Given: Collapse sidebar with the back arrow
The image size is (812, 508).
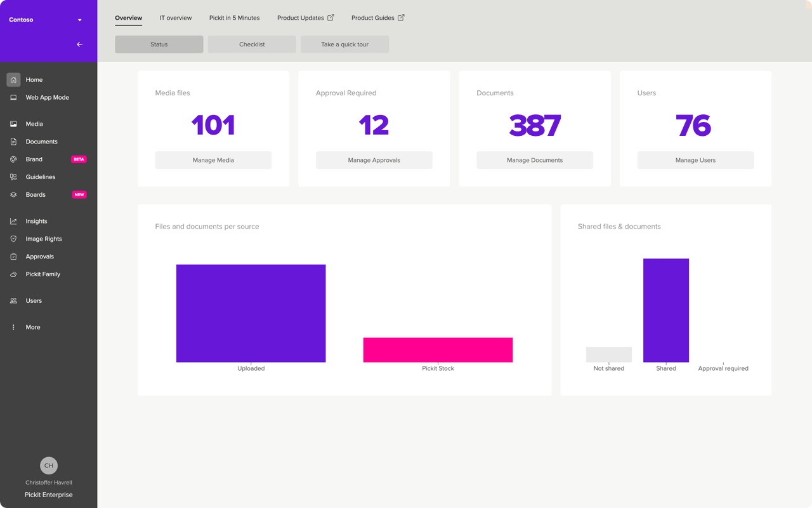Looking at the screenshot, I should 79,44.
